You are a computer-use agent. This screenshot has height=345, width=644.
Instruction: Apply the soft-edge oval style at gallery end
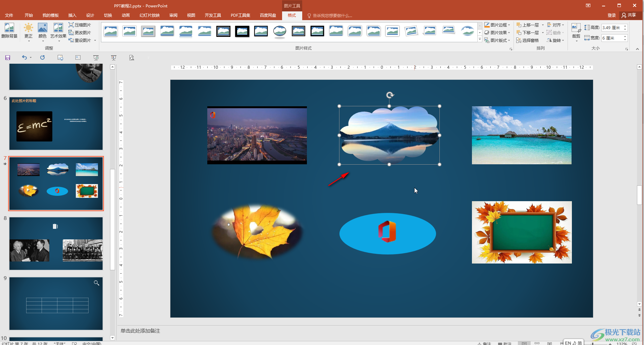point(468,32)
